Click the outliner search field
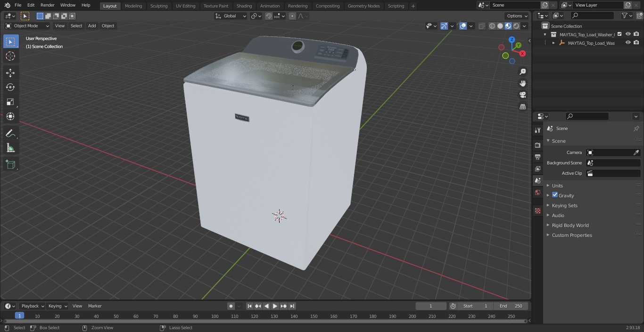 pyautogui.click(x=592, y=16)
